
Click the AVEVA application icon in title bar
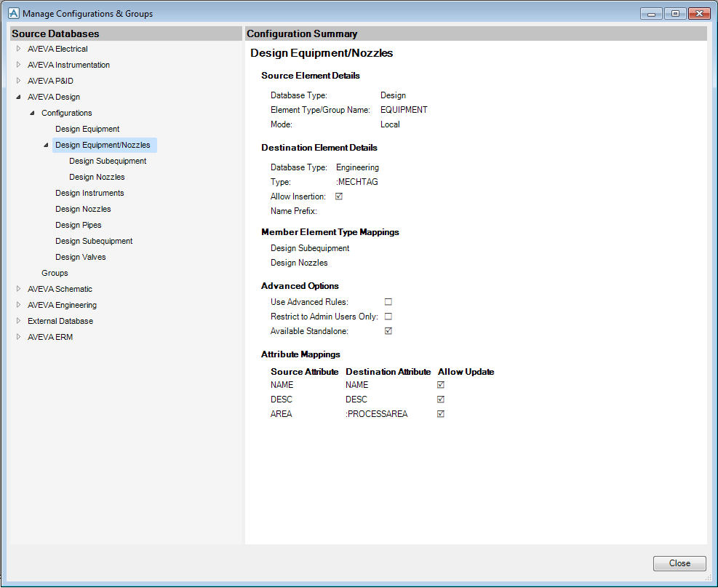coord(14,13)
